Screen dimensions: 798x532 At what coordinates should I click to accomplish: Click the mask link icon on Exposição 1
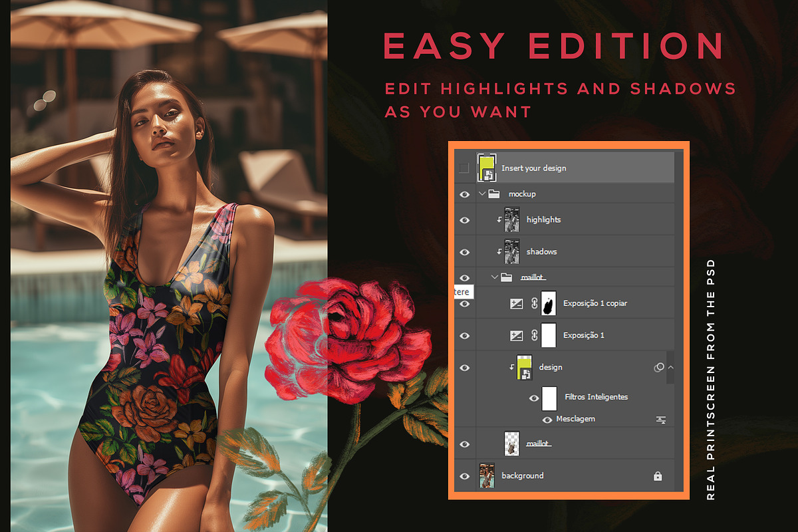pos(533,336)
